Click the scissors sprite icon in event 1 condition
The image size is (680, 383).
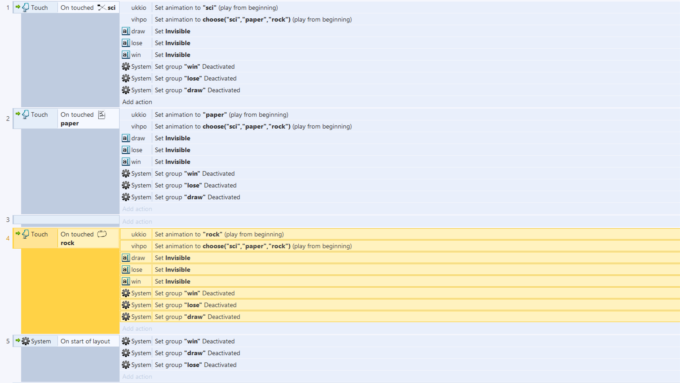point(101,7)
